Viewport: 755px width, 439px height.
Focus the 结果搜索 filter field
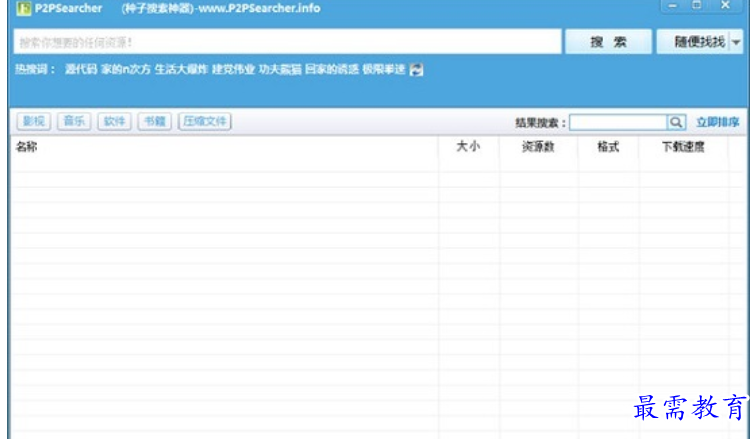click(x=618, y=122)
